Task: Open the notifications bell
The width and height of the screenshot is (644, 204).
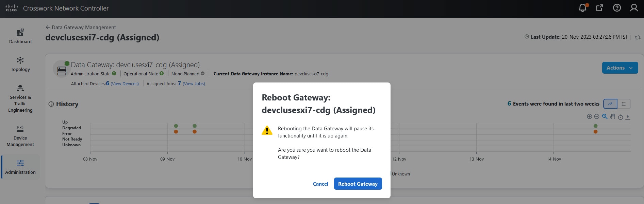Action: (583, 8)
